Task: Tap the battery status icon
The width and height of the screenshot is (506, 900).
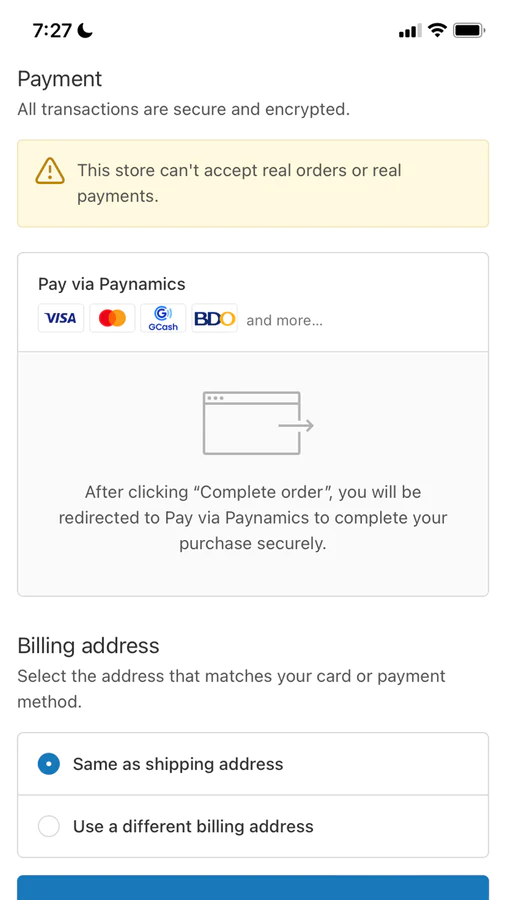Action: [469, 30]
